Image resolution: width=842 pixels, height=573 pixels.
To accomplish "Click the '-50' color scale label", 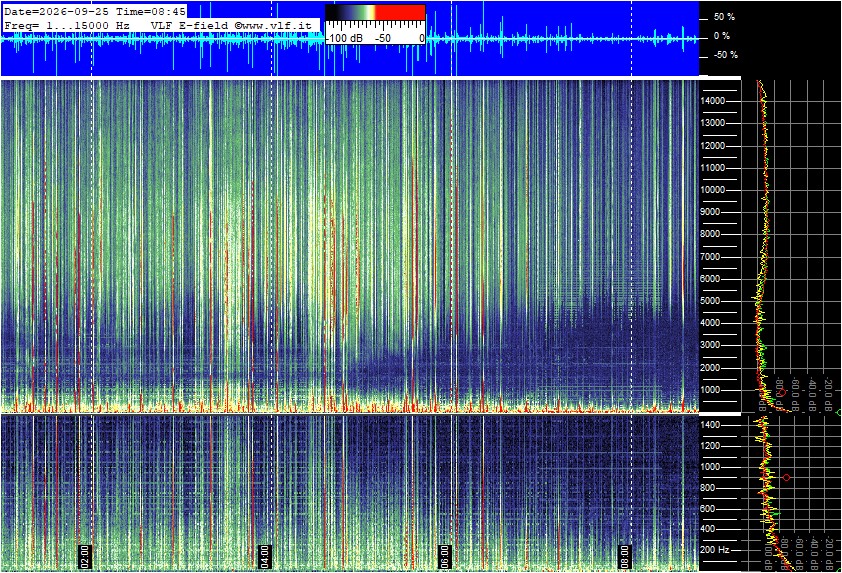I will coord(382,38).
